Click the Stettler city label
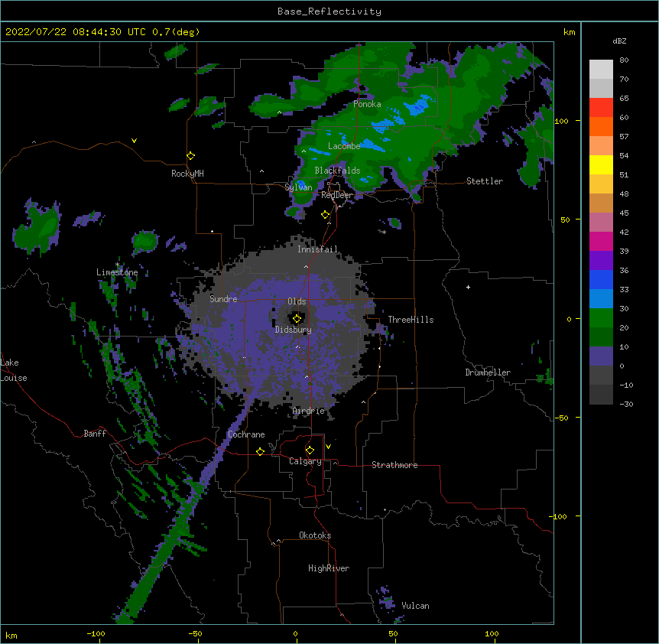The image size is (659, 644). [x=485, y=181]
